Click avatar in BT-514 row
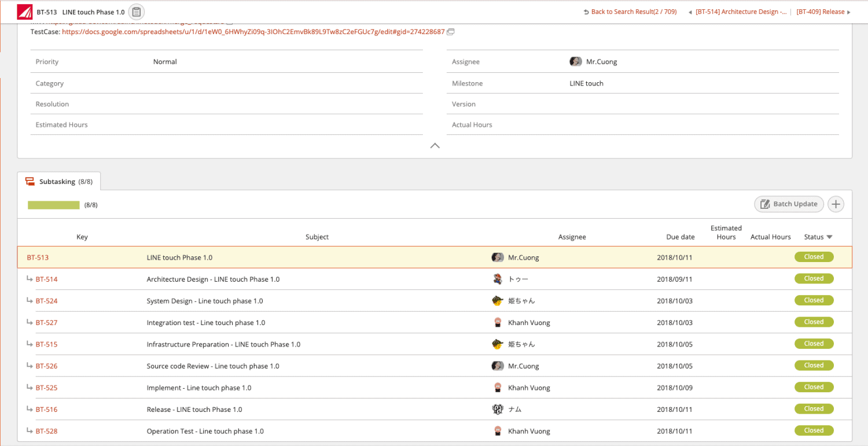 498,279
